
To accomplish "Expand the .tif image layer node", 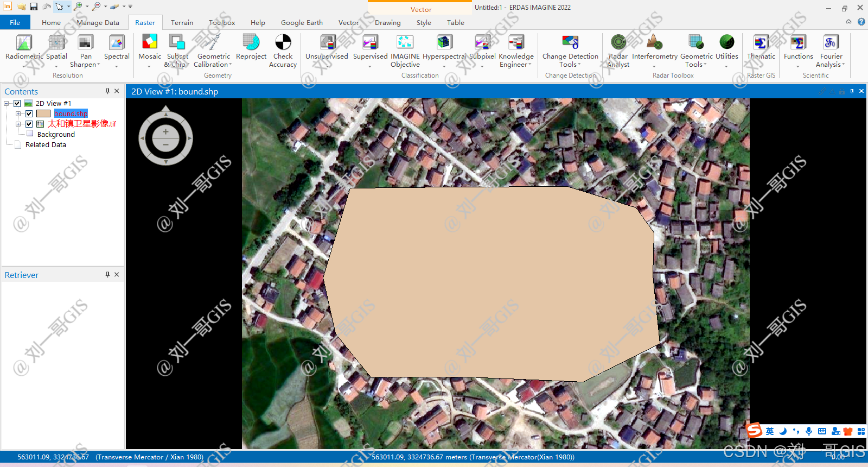I will 18,124.
